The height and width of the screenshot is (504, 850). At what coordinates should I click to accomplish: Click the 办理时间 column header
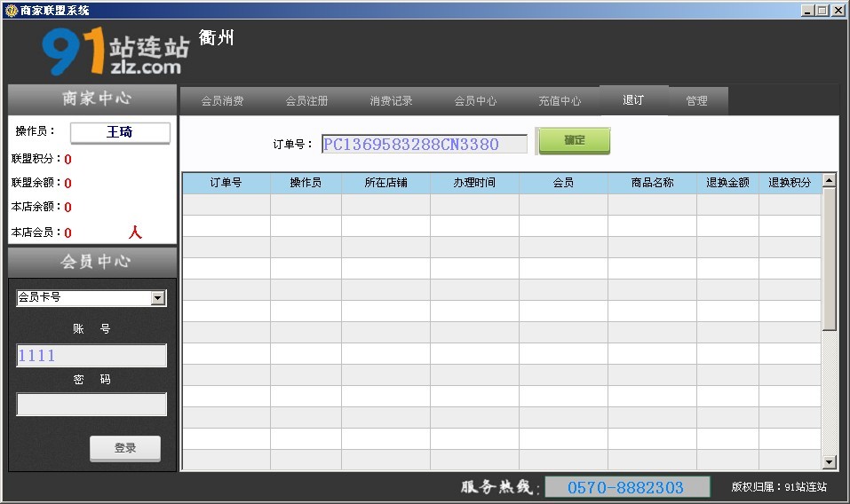[x=474, y=183]
